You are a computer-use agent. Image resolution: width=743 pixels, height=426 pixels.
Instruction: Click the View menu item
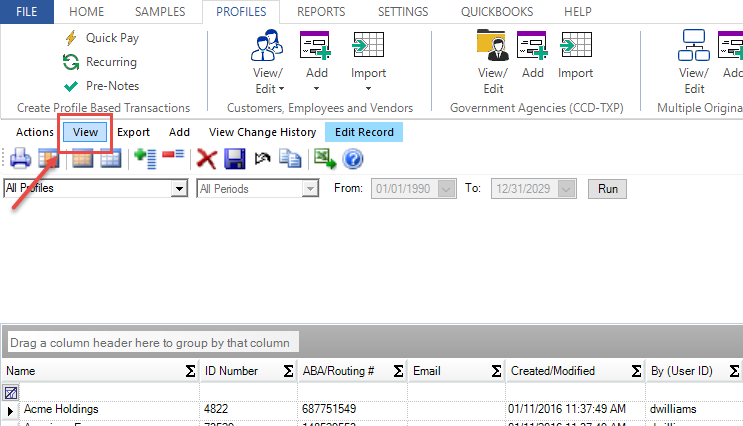click(85, 132)
